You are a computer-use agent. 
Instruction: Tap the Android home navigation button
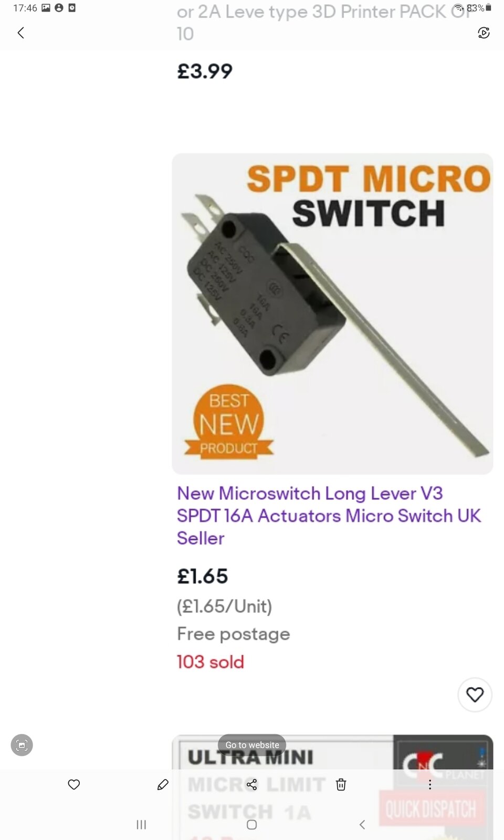click(x=252, y=824)
